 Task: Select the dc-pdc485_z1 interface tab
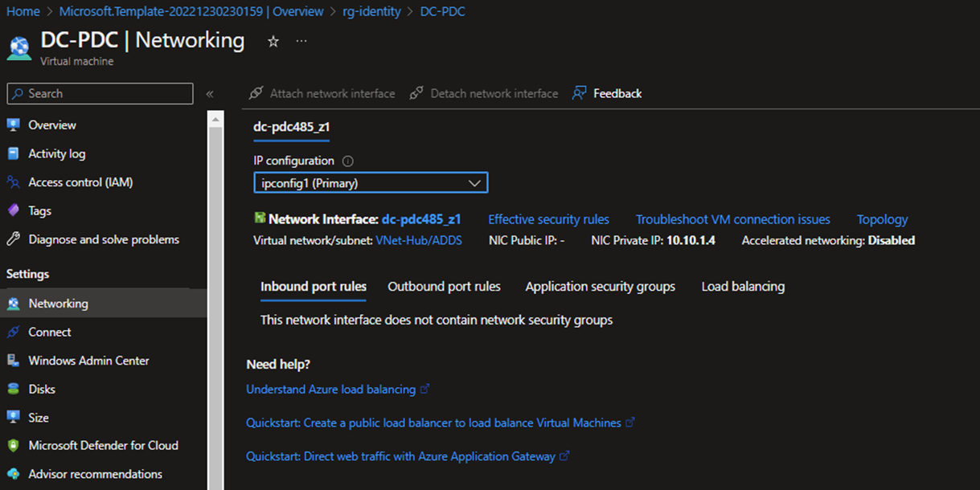point(292,126)
